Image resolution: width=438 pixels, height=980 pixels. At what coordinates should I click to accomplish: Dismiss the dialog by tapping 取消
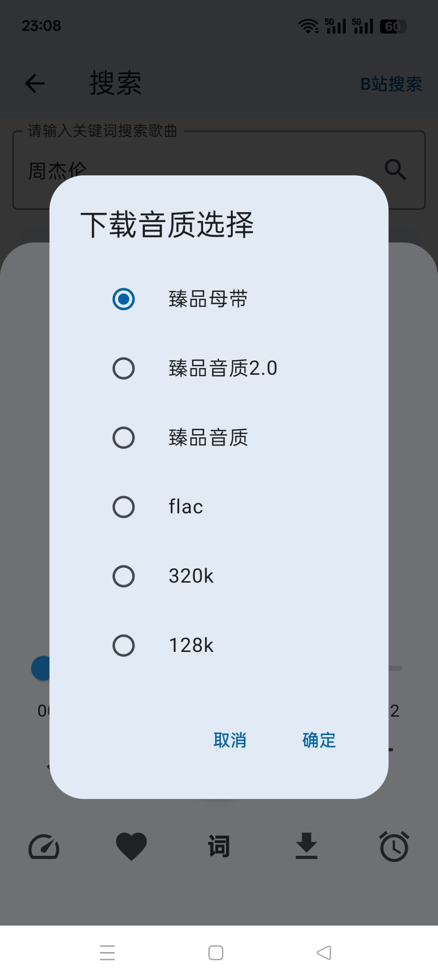coord(231,740)
